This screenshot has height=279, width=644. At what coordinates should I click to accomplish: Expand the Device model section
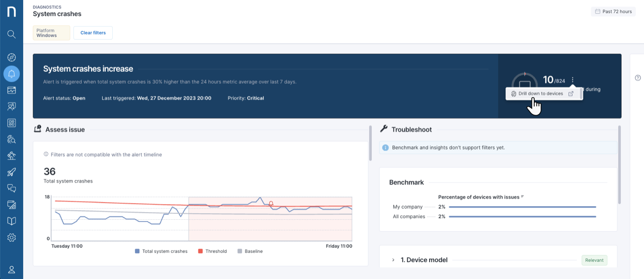(393, 260)
